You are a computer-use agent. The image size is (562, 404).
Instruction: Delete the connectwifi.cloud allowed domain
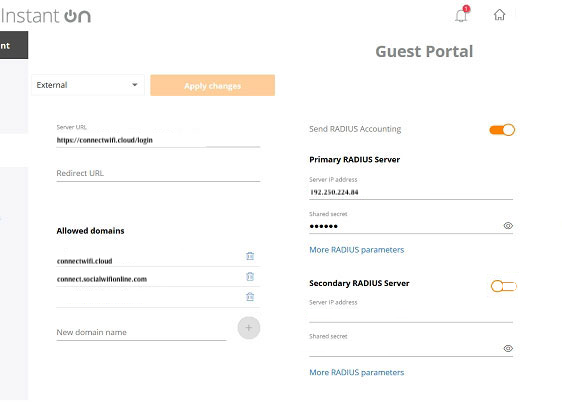(250, 256)
